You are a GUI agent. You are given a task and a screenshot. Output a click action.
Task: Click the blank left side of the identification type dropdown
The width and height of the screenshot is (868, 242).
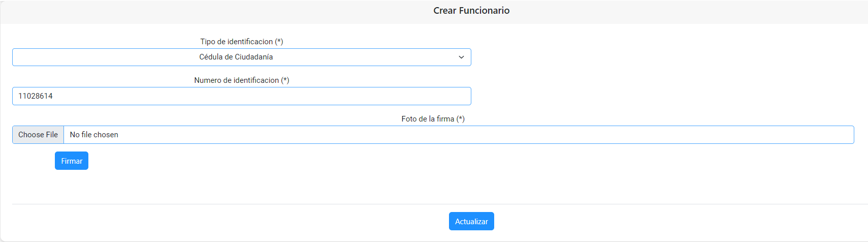[x=102, y=57]
